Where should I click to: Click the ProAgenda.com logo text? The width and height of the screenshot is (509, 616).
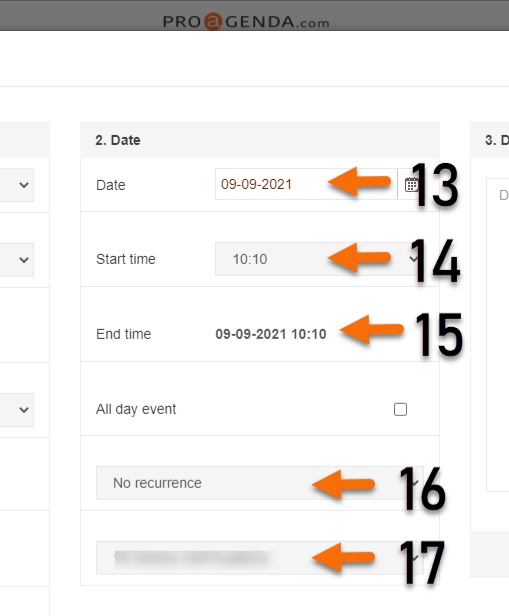[246, 22]
